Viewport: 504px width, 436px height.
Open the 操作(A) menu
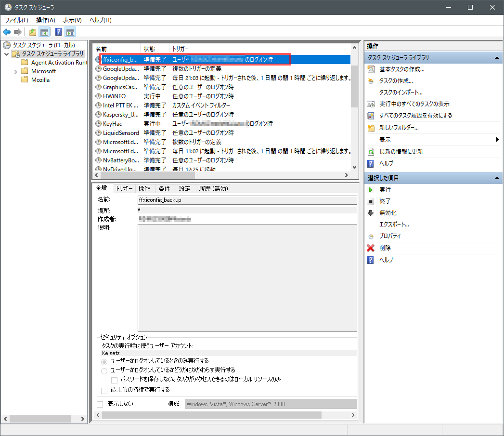pyautogui.click(x=46, y=20)
